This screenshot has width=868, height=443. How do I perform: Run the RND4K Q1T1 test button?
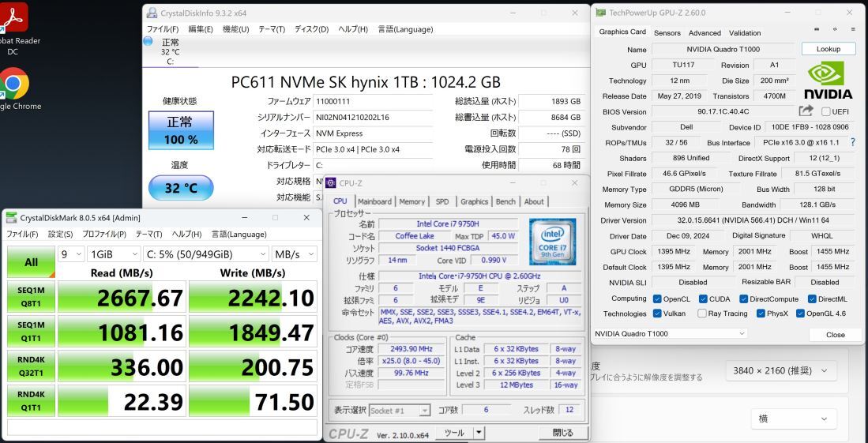(31, 401)
